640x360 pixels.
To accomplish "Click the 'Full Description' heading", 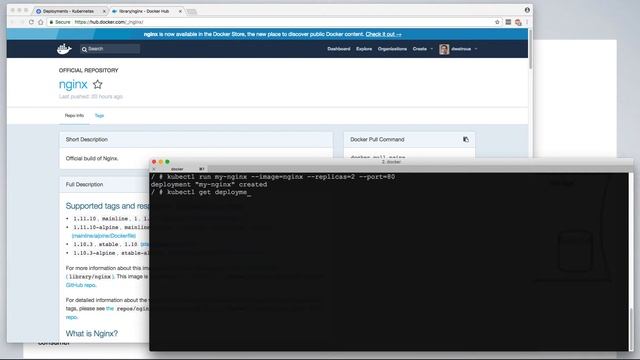I will click(x=84, y=184).
